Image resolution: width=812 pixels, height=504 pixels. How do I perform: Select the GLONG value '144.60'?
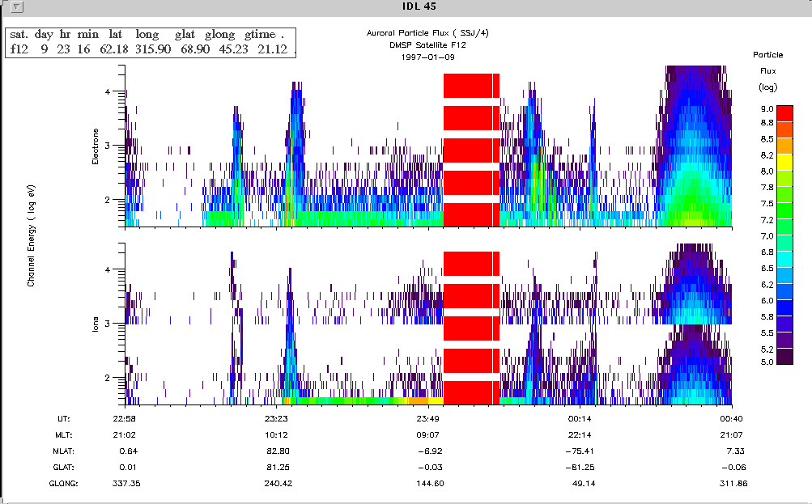pos(430,484)
